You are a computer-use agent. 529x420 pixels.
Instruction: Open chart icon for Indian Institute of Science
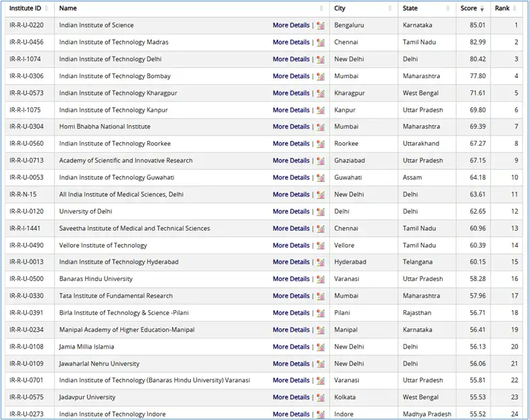(321, 26)
